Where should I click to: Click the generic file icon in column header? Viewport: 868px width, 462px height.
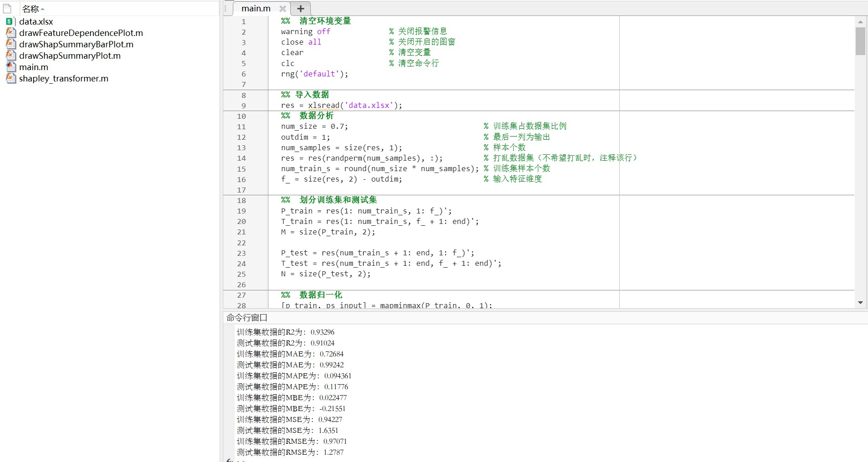[x=7, y=9]
